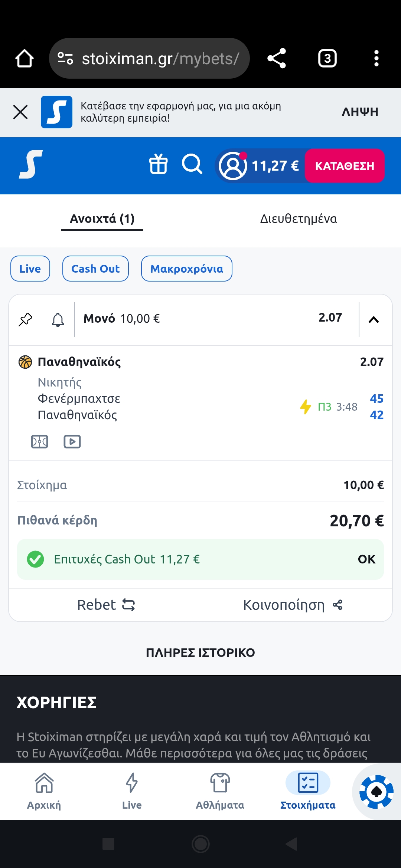Collapse the bet details chevron

(x=374, y=319)
